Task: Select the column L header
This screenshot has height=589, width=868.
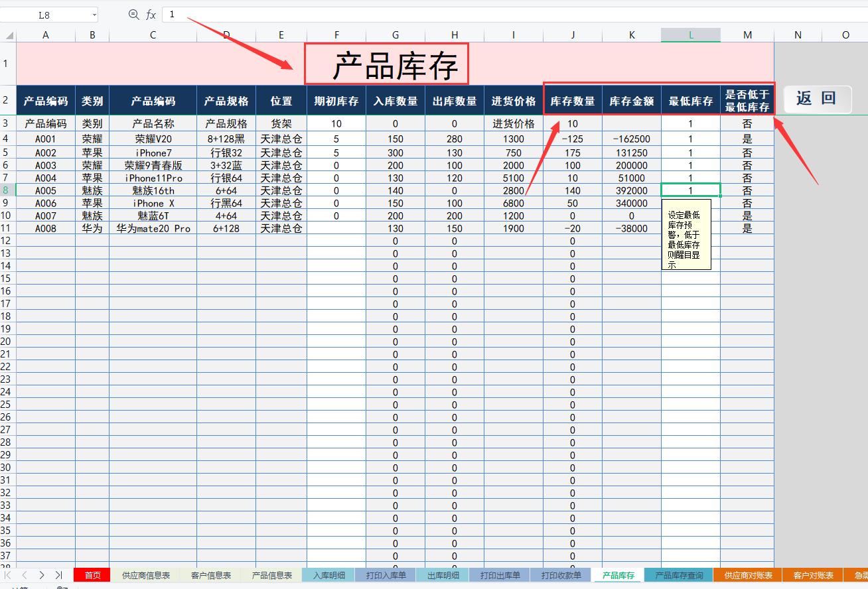Action: click(x=690, y=35)
